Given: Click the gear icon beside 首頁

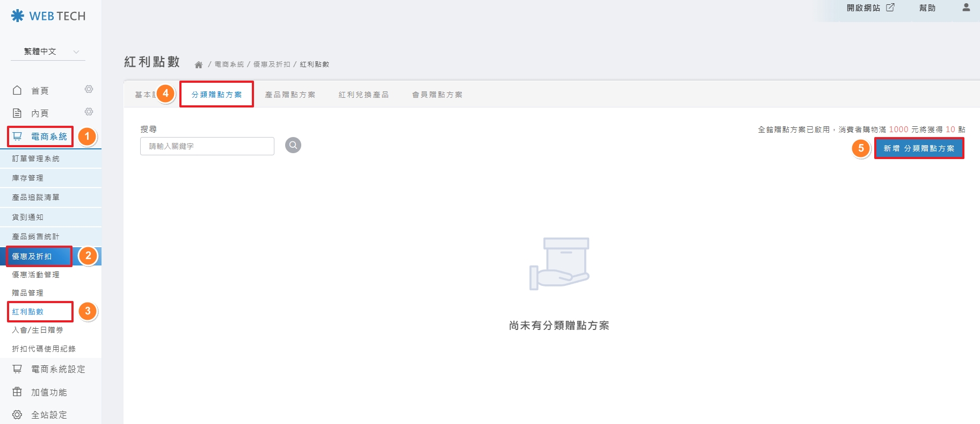Looking at the screenshot, I should tap(89, 89).
